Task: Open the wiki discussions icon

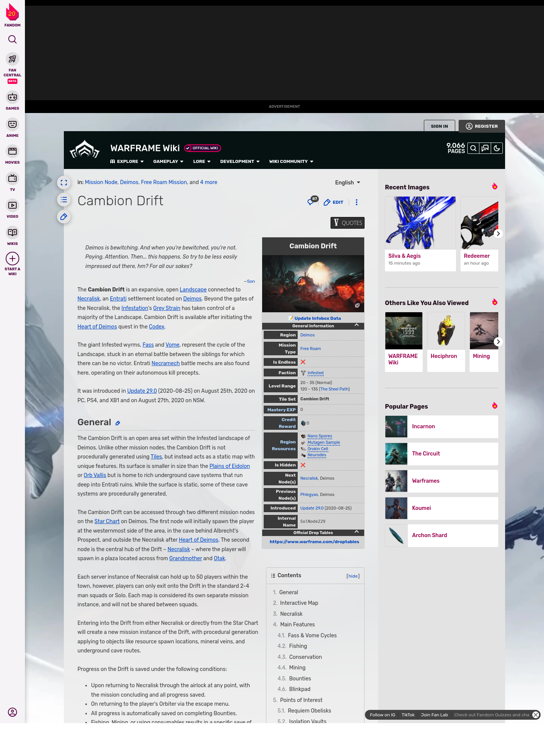Action: click(485, 148)
